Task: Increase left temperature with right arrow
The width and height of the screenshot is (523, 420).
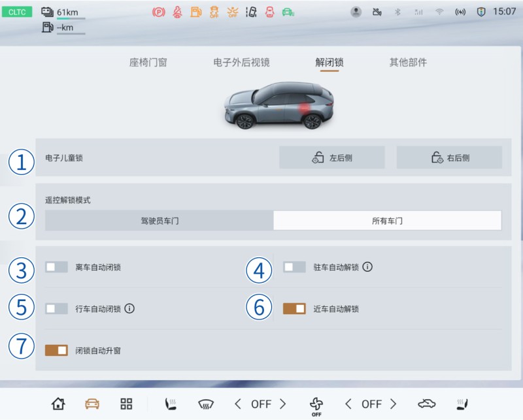Action: pos(283,404)
